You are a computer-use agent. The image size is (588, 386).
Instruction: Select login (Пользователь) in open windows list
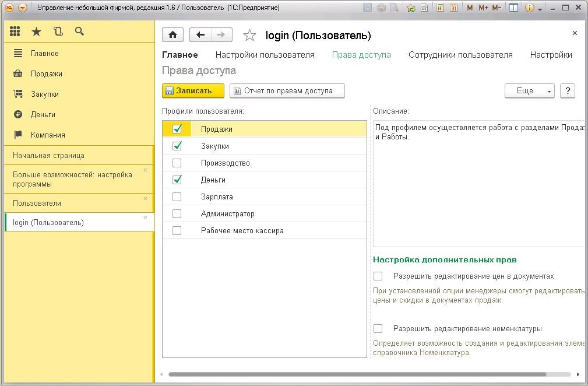coord(79,223)
